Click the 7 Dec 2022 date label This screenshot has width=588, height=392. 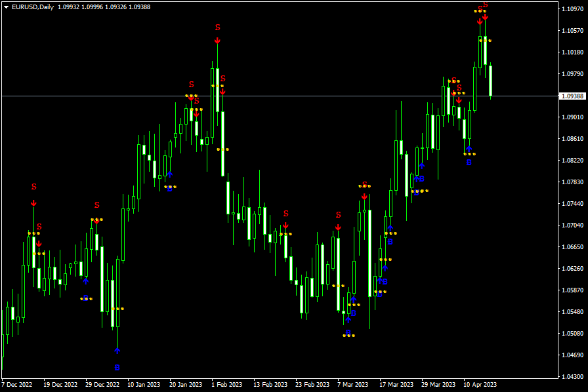[x=17, y=385]
